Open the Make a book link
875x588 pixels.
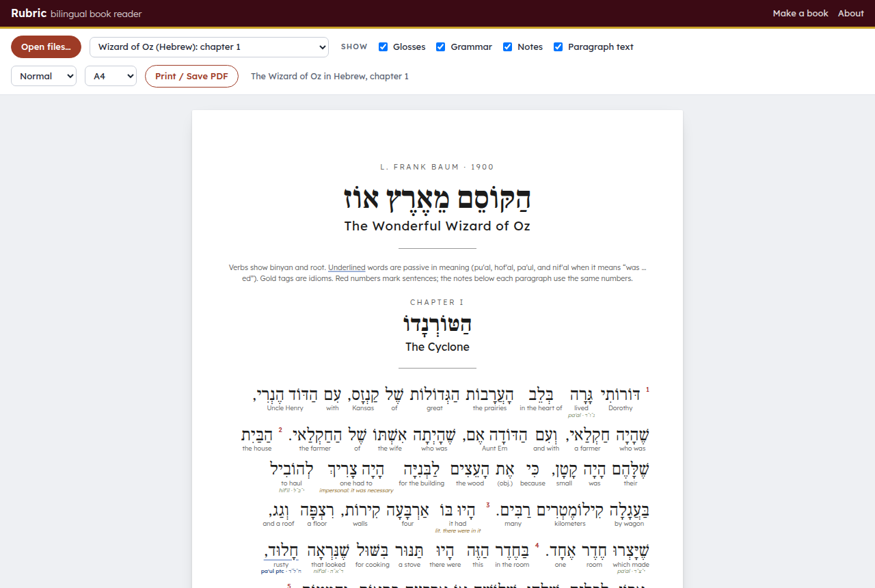point(800,14)
